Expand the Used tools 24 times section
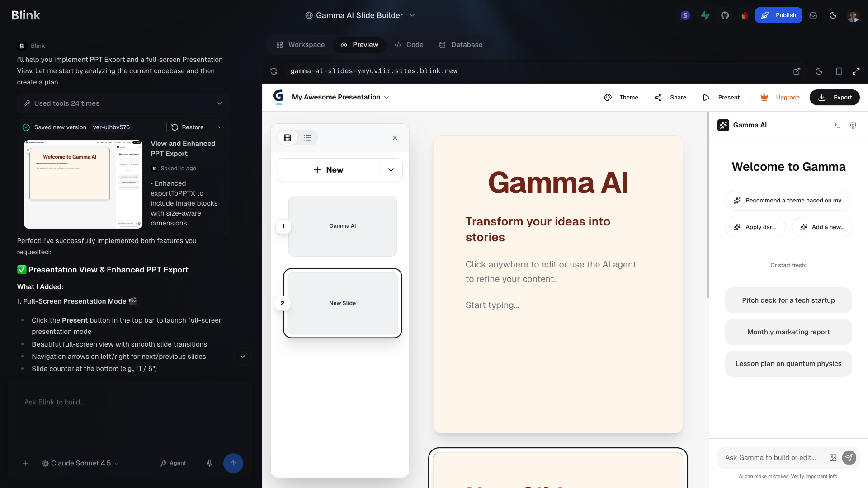Viewport: 868px width, 488px height. (219, 103)
